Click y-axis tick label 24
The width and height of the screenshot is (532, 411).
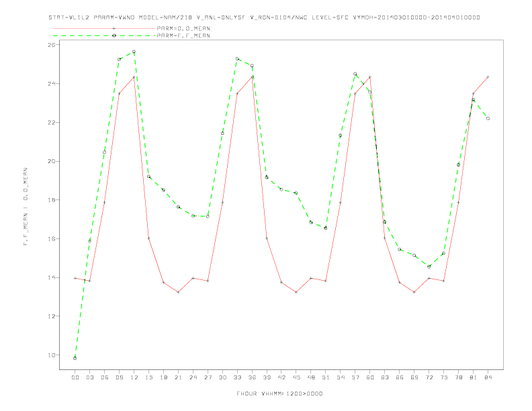pos(53,83)
